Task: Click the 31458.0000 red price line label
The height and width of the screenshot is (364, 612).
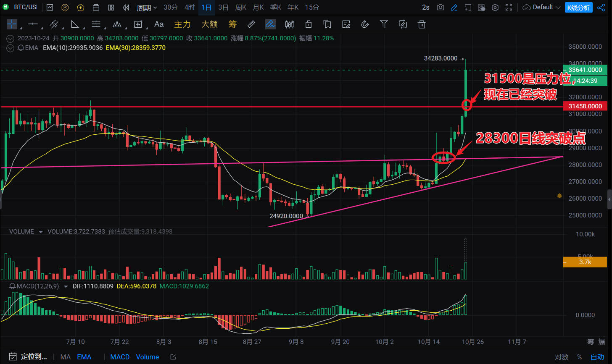Action: 585,106
